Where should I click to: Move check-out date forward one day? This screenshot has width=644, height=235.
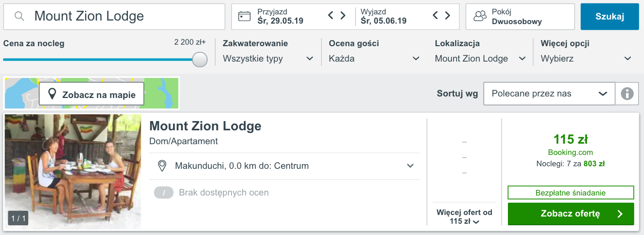tap(448, 15)
